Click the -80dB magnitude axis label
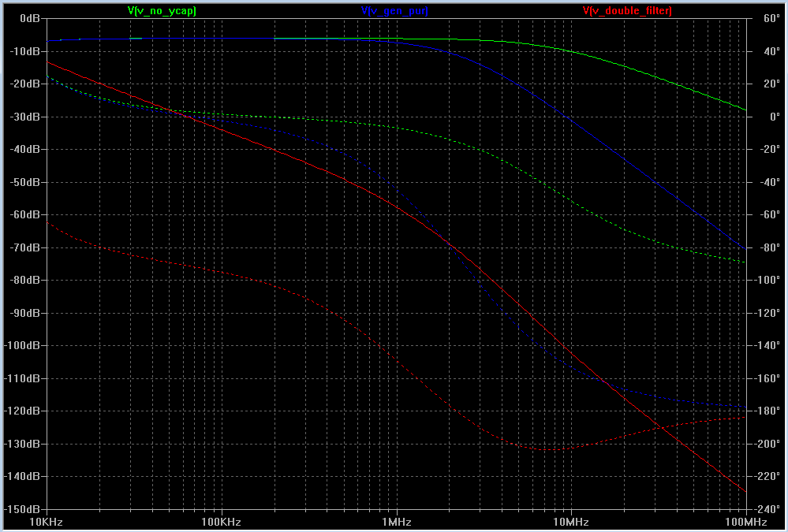 (24, 281)
